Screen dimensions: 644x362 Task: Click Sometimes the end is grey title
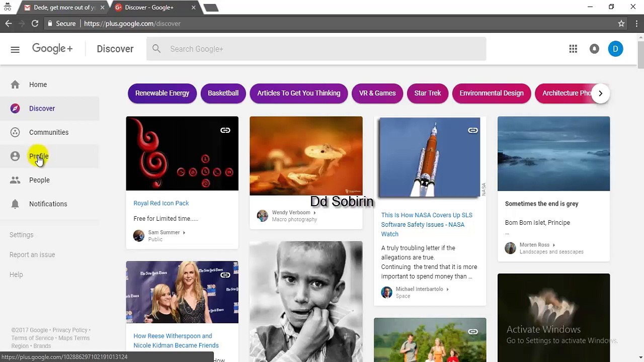[541, 204]
